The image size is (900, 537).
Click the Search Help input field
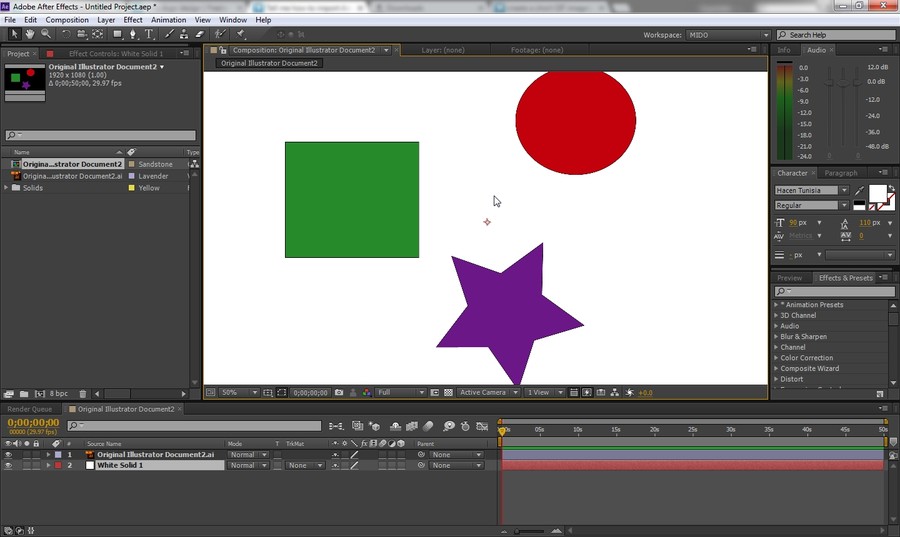(835, 35)
